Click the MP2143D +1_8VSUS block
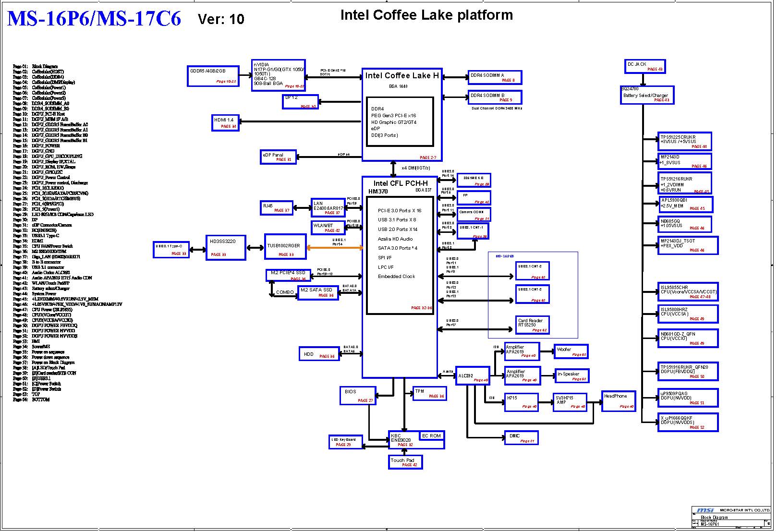This screenshot has height=532, width=778. pos(684,161)
